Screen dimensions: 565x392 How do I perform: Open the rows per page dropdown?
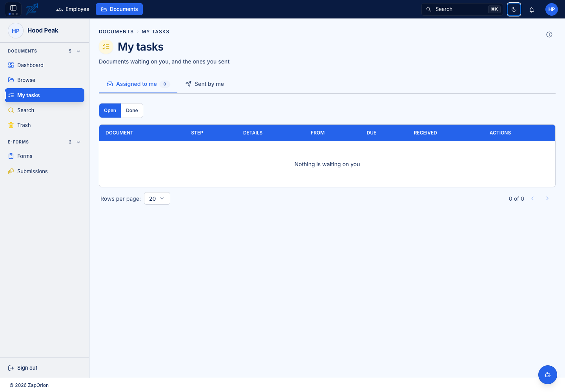pos(157,198)
